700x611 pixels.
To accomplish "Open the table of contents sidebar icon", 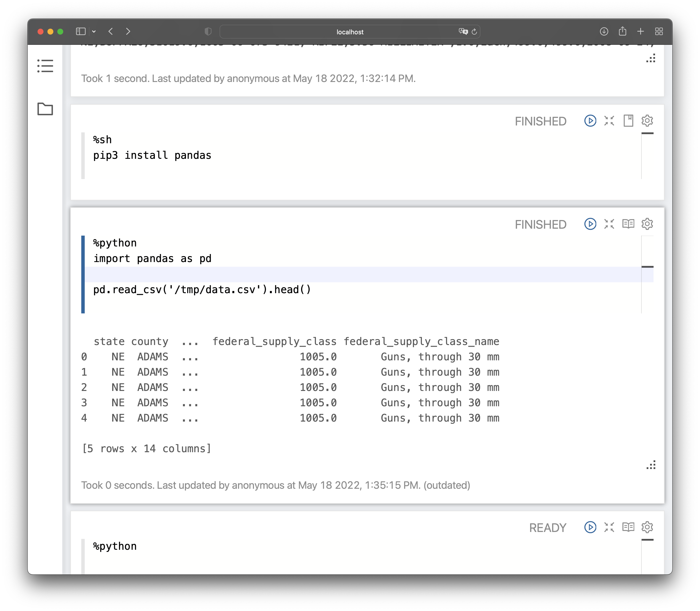I will [x=45, y=66].
